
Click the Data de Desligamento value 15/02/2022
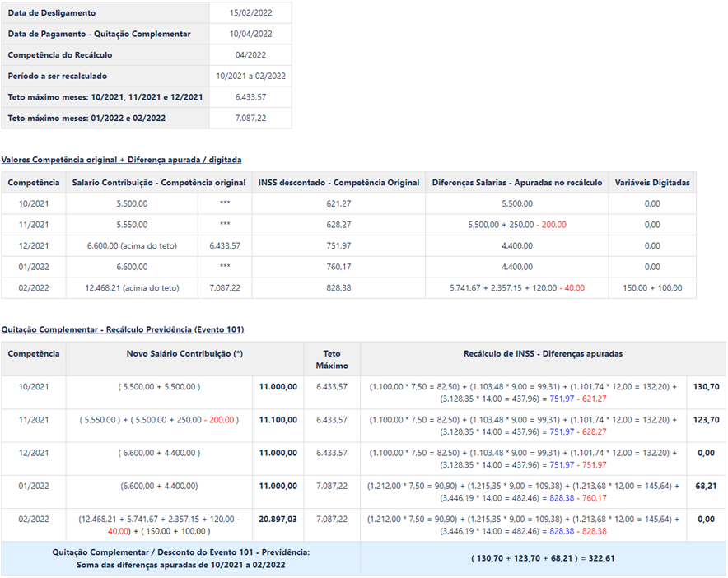(x=250, y=13)
